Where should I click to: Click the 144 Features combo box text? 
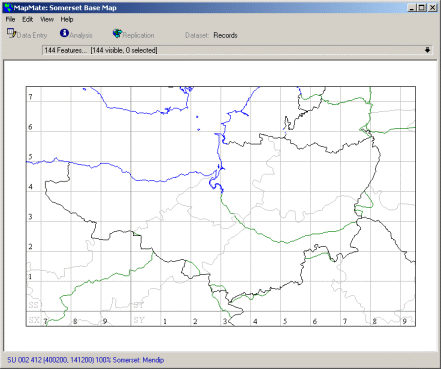point(101,50)
